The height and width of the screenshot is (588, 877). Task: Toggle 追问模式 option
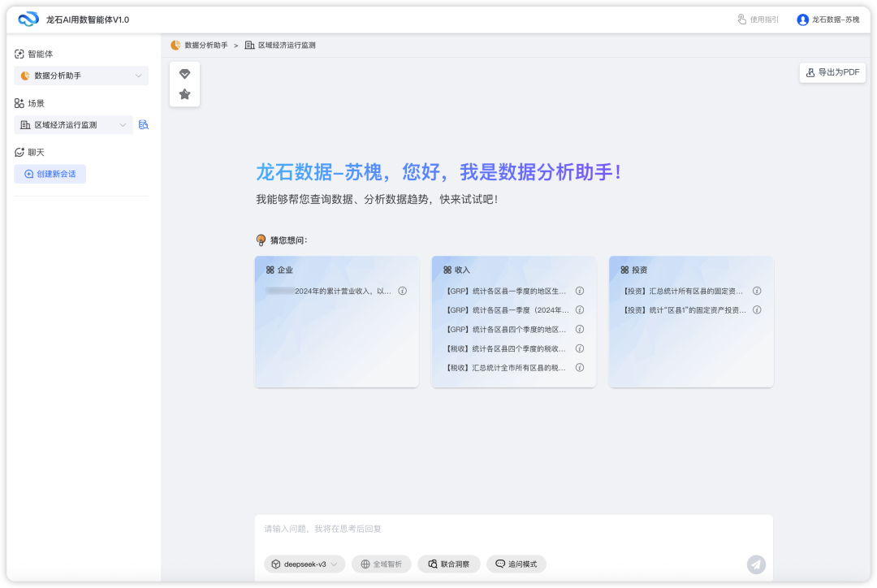pos(516,564)
